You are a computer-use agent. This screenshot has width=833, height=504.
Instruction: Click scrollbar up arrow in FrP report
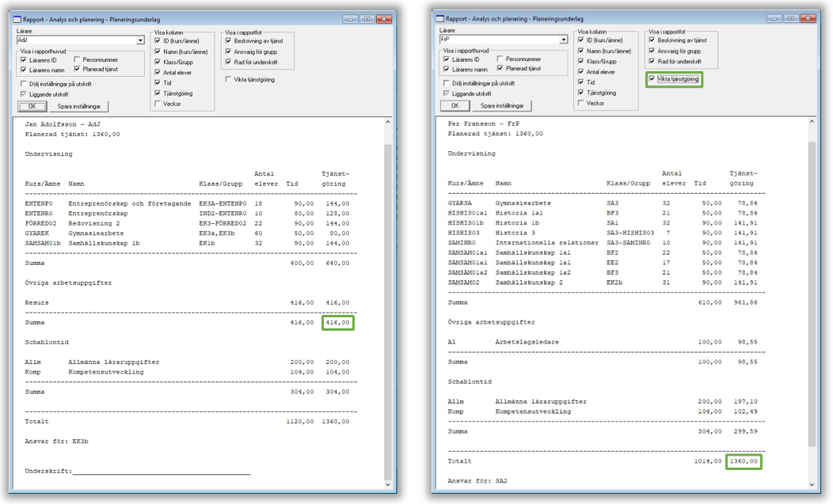coord(811,122)
